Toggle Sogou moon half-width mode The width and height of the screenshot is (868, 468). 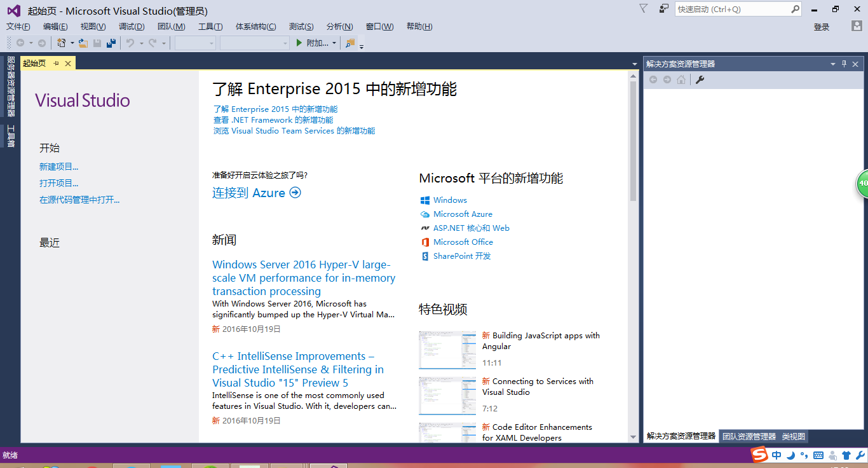791,455
